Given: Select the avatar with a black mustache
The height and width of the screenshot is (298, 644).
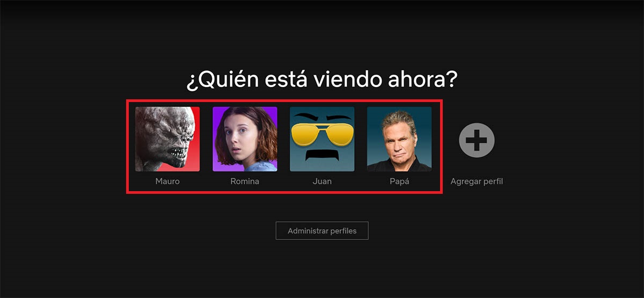Looking at the screenshot, I should point(322,139).
